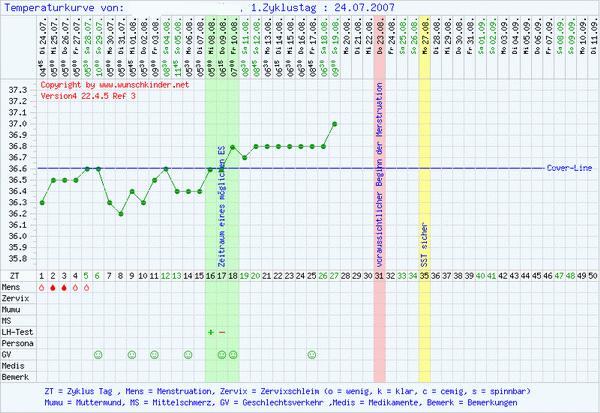600x413 pixels.
Task: Click the outlined menstruation drop on day 1
Action: [42, 287]
